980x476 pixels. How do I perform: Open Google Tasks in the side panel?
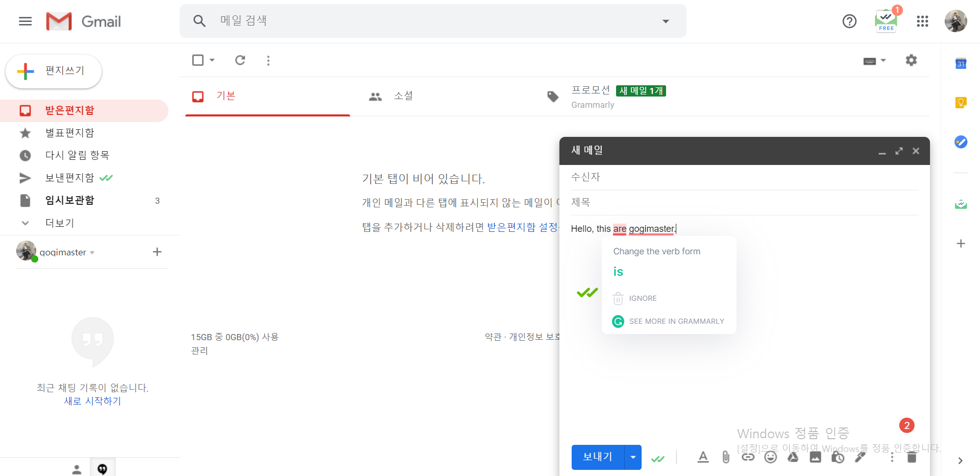(x=960, y=142)
